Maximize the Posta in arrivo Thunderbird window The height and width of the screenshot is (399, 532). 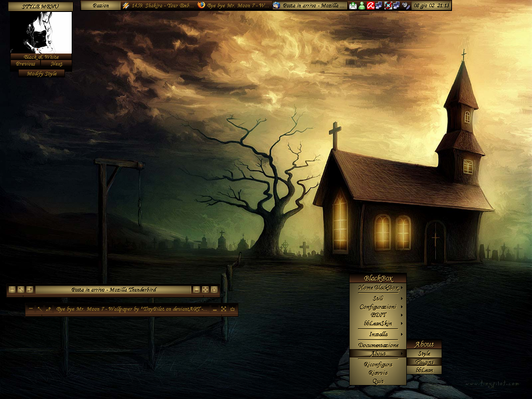205,289
